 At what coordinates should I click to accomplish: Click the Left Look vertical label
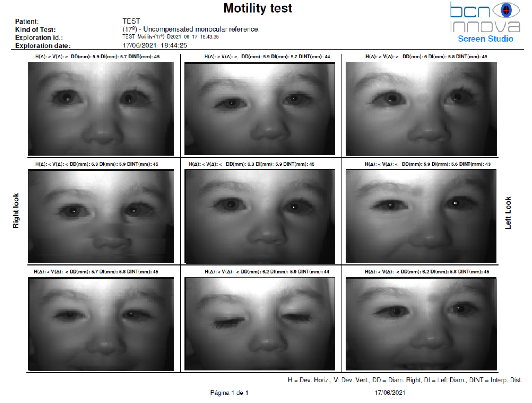pos(508,213)
